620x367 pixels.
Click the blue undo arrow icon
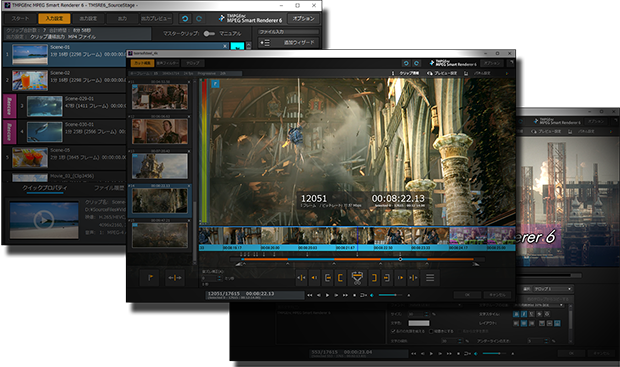(185, 19)
